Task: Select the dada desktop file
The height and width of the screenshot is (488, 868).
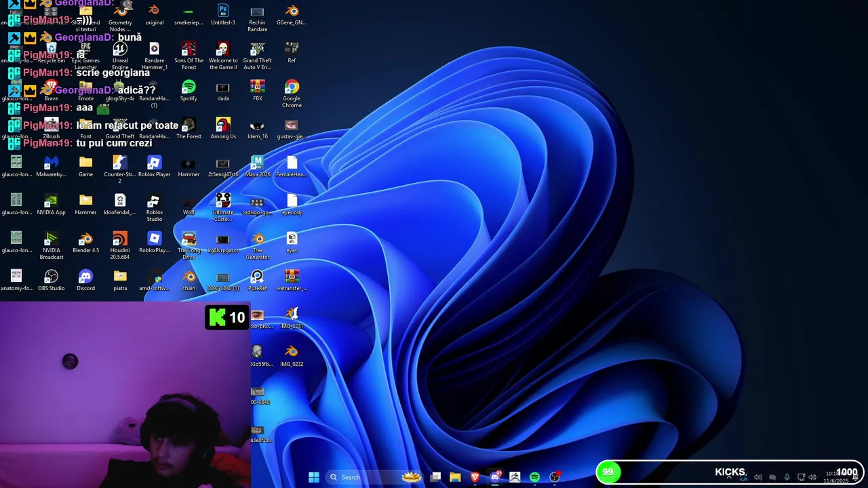Action: point(223,91)
